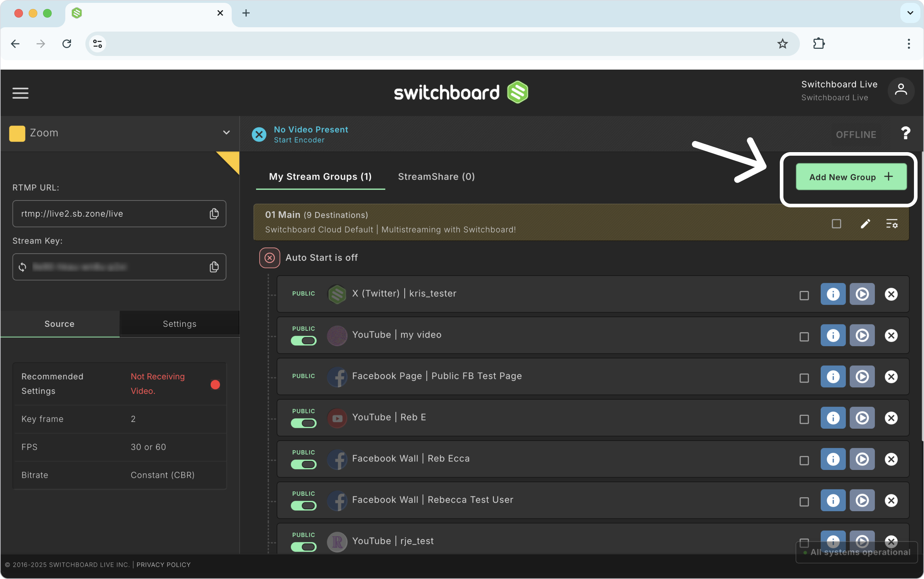Copy the RTMP URL to clipboard
This screenshot has width=924, height=579.
[214, 214]
